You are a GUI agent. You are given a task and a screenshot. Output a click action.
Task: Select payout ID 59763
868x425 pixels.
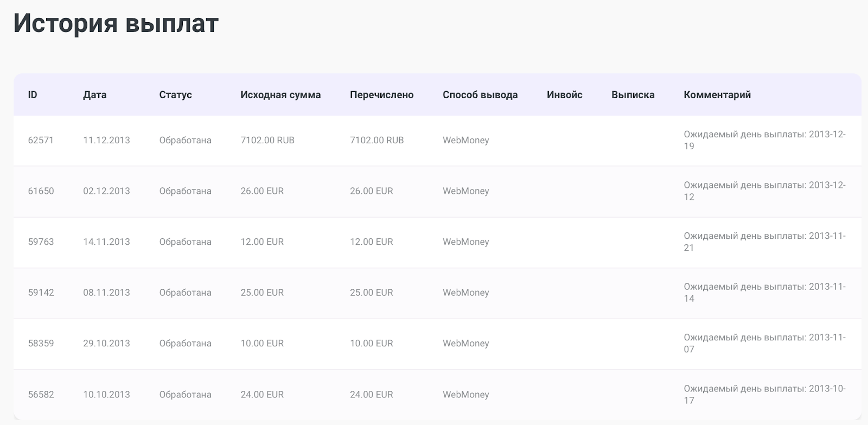point(41,242)
